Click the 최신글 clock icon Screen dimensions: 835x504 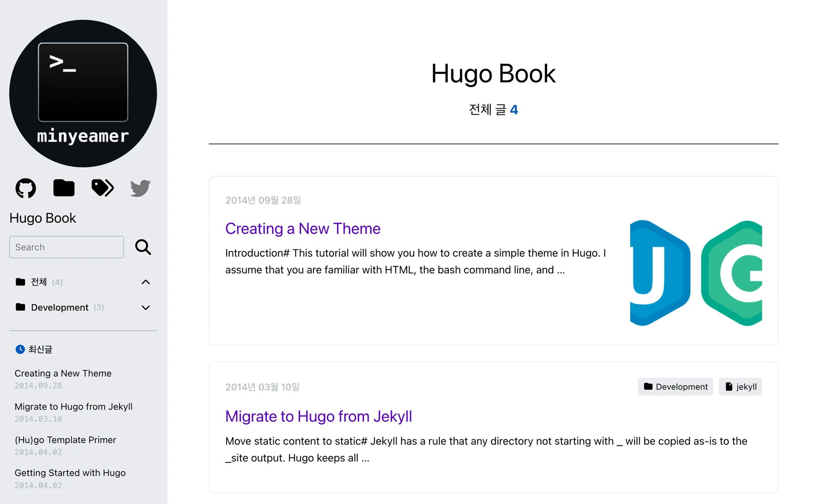click(20, 349)
